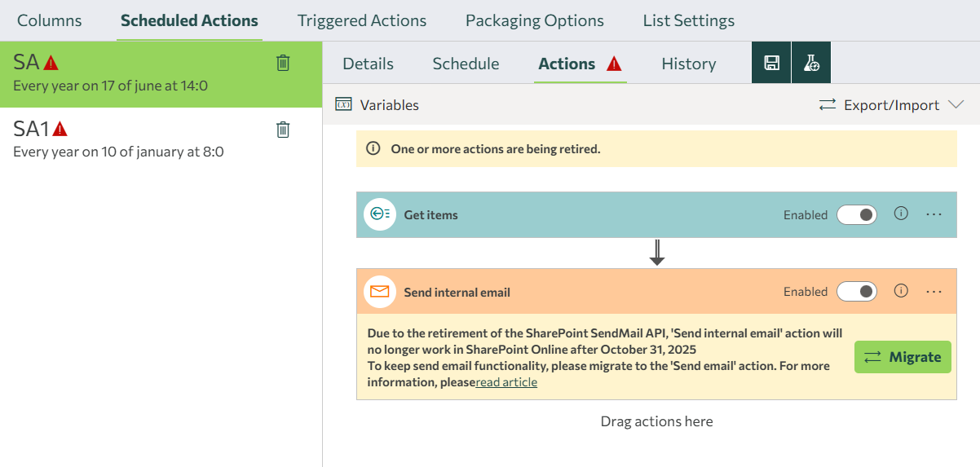Open more options for Get items

point(934,214)
